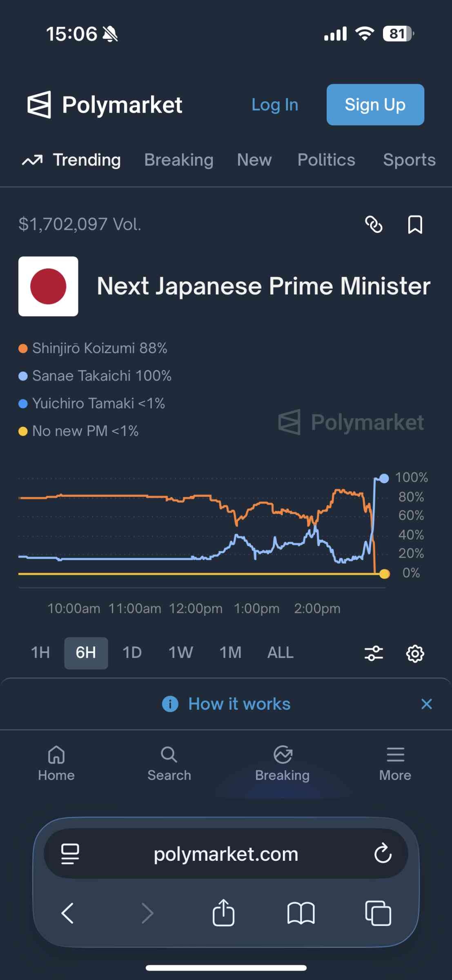Image resolution: width=452 pixels, height=980 pixels.
Task: Copy the market link icon
Action: 374,225
